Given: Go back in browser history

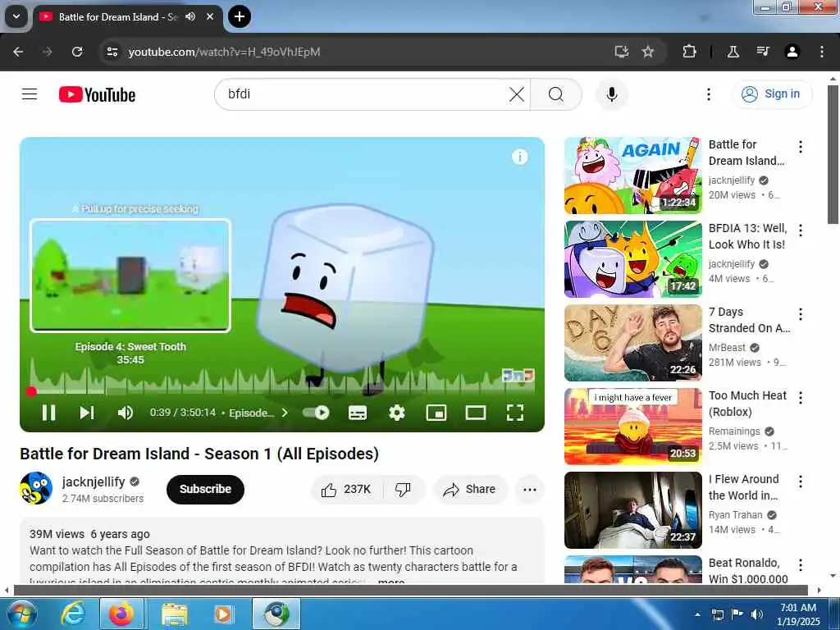Looking at the screenshot, I should pyautogui.click(x=18, y=52).
